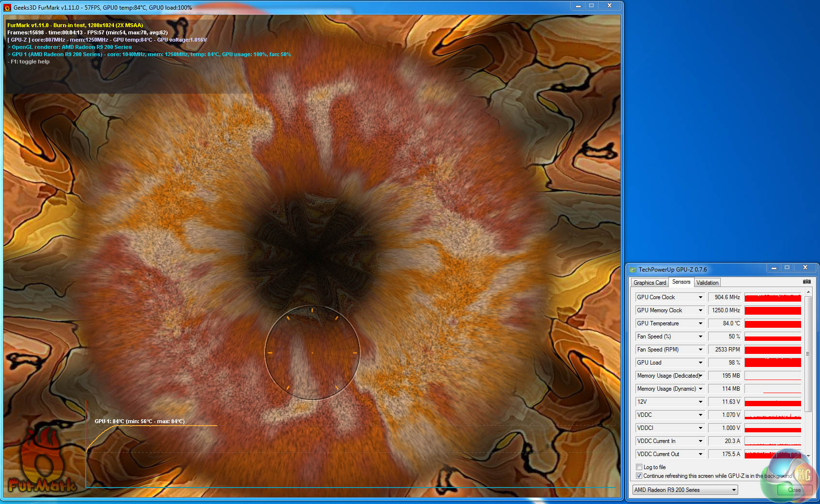Close the GPU-Z window with the X

coord(805,268)
